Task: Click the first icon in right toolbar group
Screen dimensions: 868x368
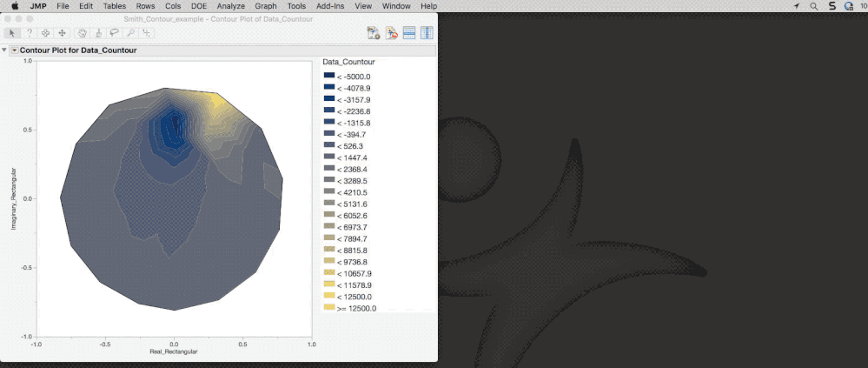Action: pos(374,33)
